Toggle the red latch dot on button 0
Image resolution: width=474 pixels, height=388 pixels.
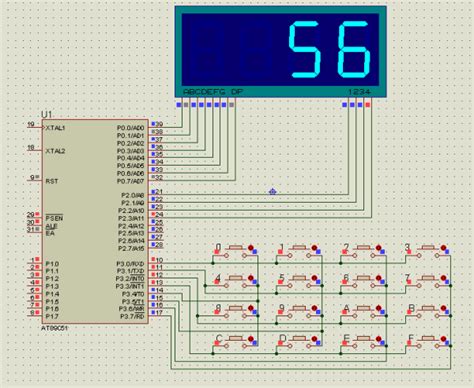click(251, 248)
